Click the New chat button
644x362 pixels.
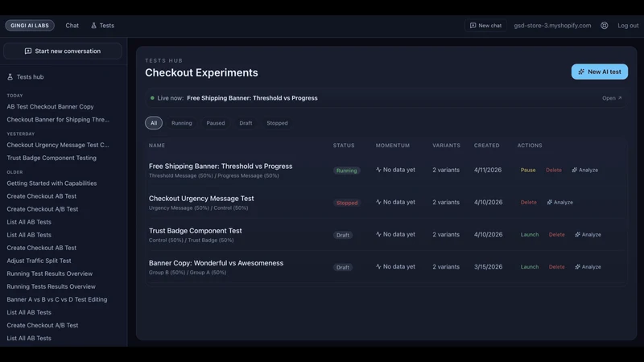pos(486,26)
